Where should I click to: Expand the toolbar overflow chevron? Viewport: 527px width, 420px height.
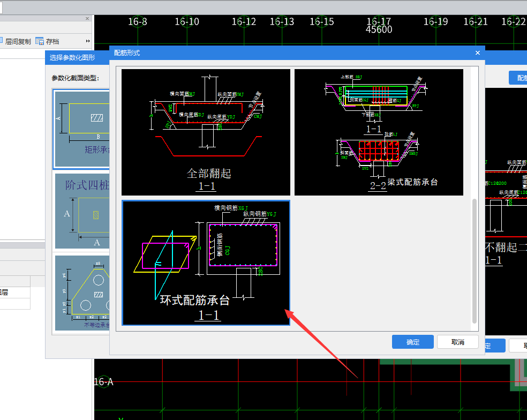coord(88,41)
